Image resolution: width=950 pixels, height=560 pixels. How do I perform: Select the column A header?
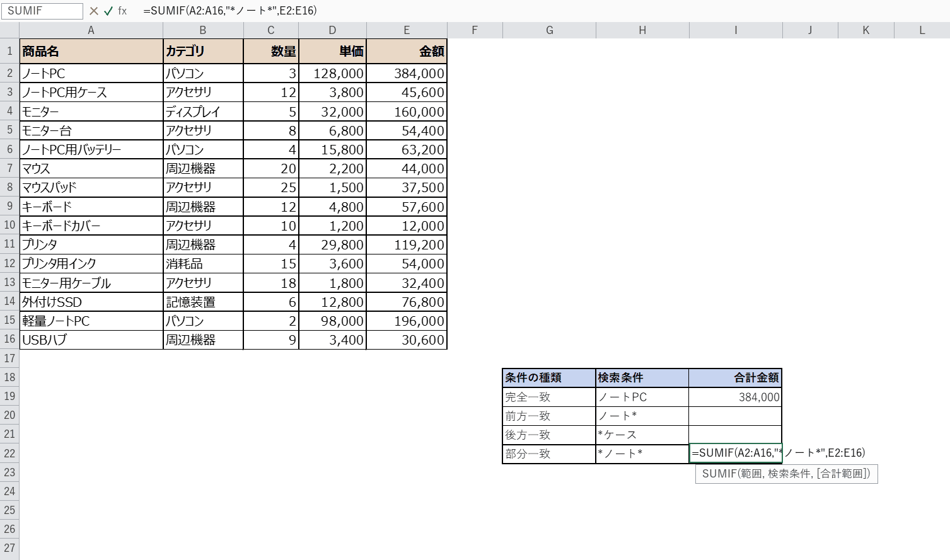[91, 30]
